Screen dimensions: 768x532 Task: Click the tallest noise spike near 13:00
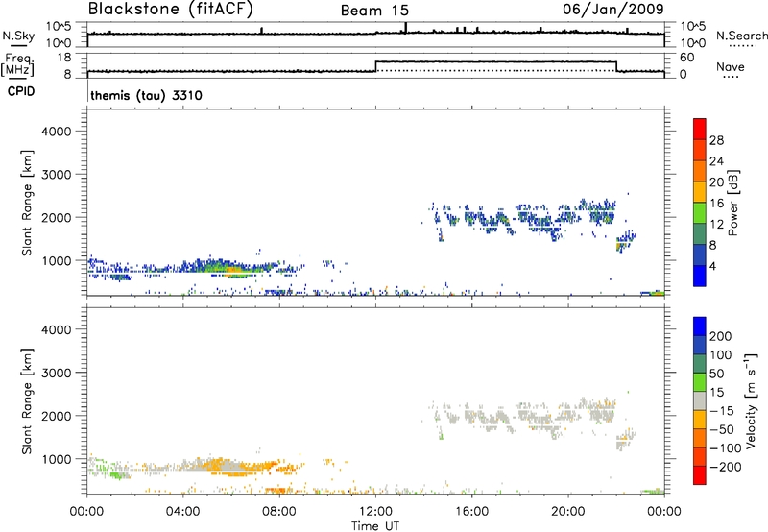[x=405, y=28]
